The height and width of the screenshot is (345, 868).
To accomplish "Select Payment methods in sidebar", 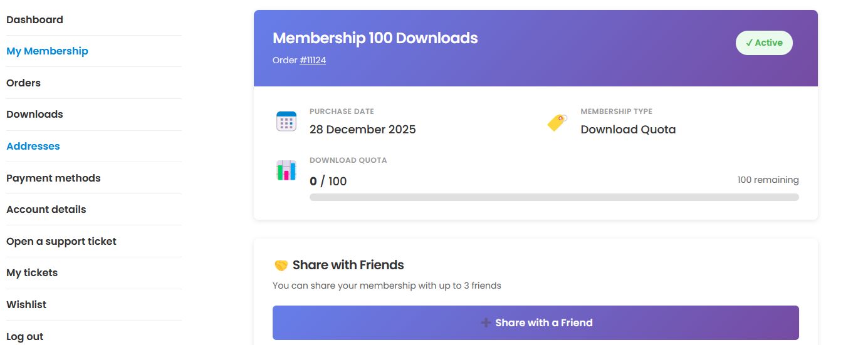I will 53,178.
